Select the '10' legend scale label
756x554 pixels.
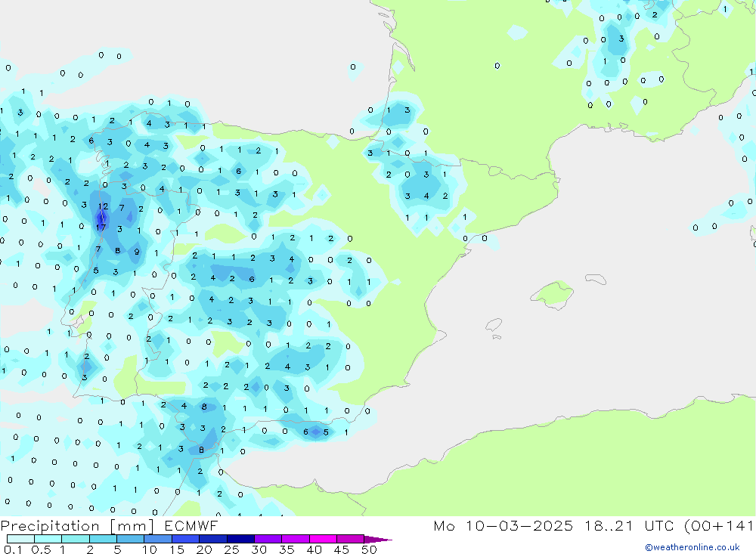point(150,549)
